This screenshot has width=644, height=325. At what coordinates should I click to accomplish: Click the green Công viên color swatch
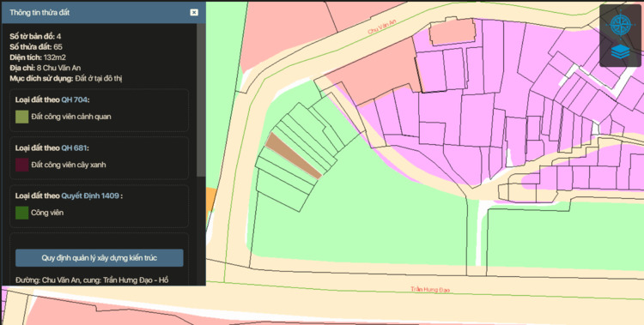pyautogui.click(x=21, y=213)
